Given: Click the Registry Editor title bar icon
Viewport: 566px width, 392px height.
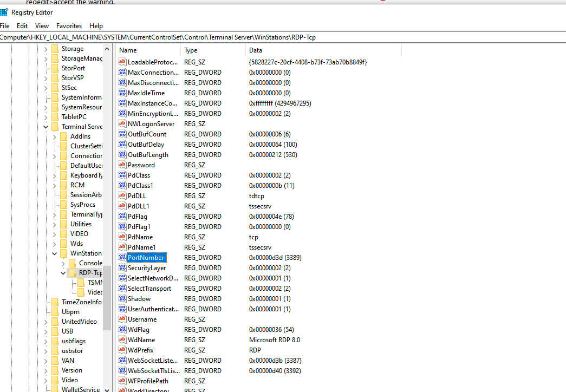Looking at the screenshot, I should pos(4,12).
